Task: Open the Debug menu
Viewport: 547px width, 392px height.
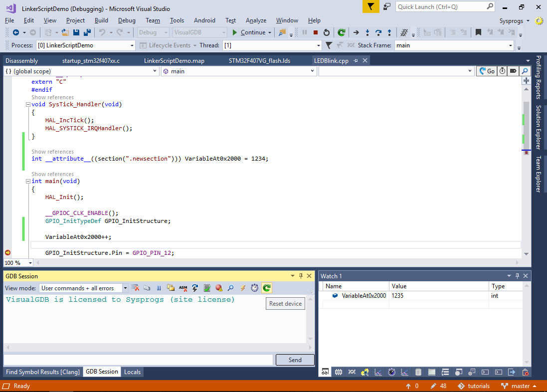Action: click(x=127, y=20)
